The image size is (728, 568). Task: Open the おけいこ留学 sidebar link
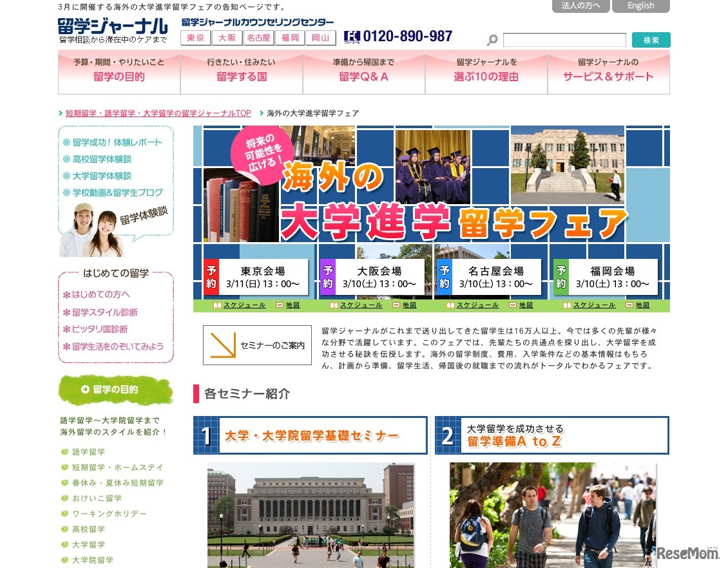coord(97,498)
